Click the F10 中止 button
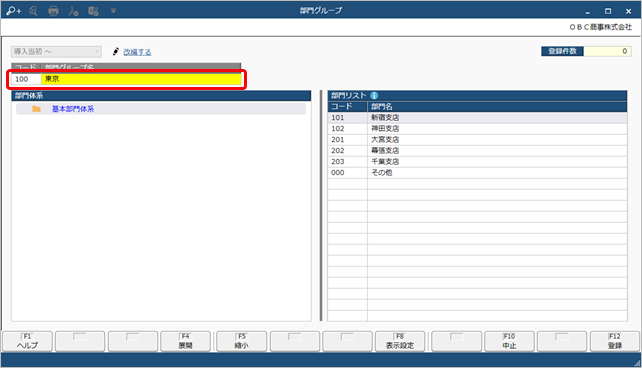This screenshot has height=368, width=642. click(509, 341)
